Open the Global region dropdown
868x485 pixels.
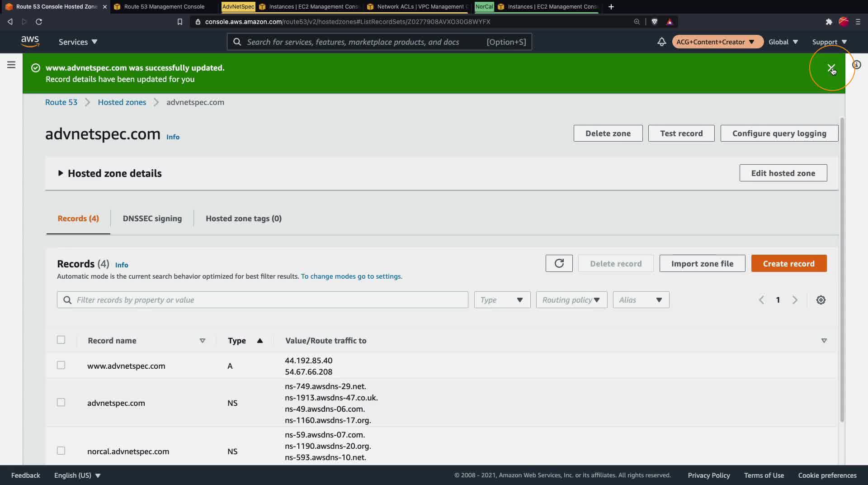(x=783, y=42)
